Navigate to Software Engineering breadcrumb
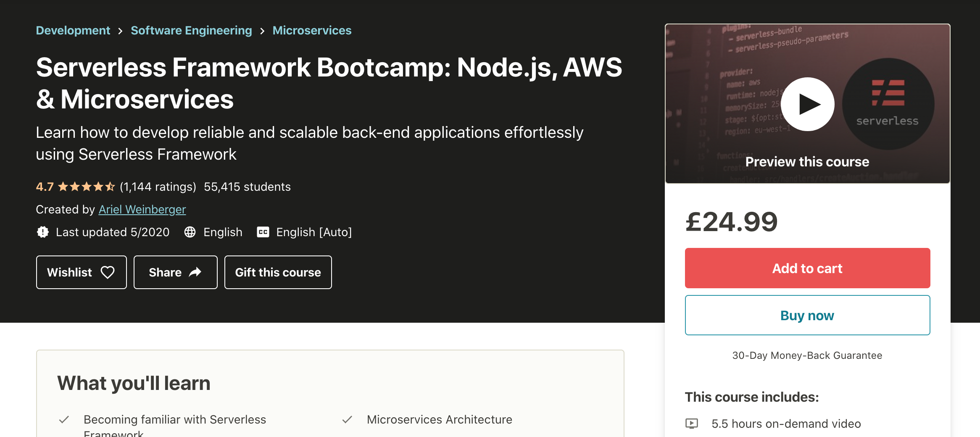 click(x=191, y=30)
